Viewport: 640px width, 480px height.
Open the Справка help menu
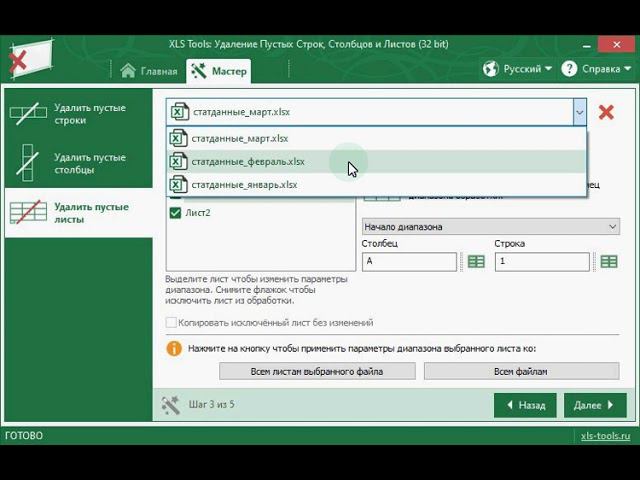[596, 69]
